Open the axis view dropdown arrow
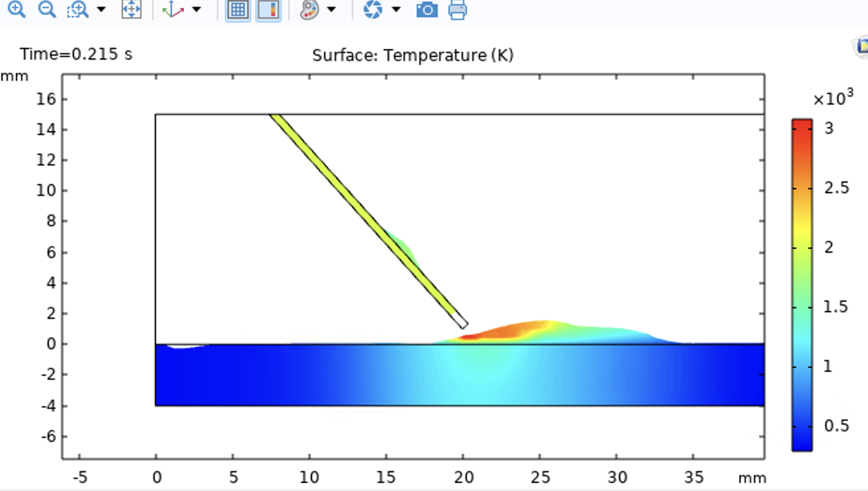This screenshot has height=491, width=868. pyautogui.click(x=196, y=9)
